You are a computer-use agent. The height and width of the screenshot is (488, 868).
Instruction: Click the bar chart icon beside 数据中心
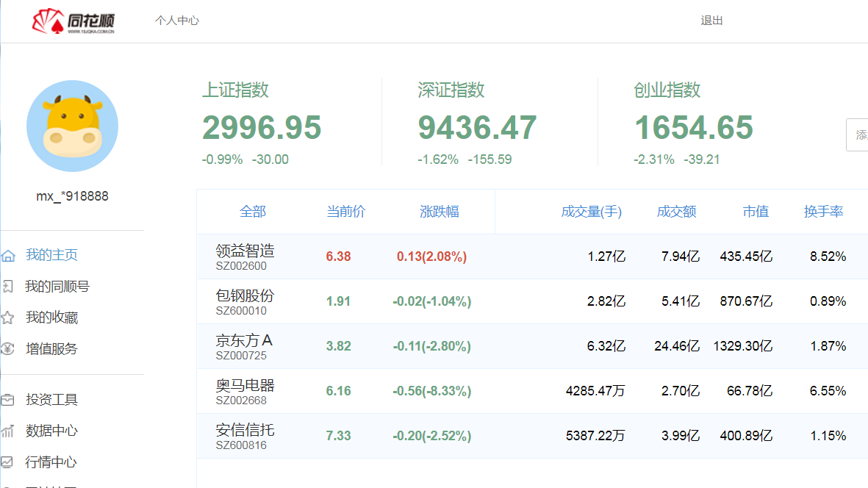coord(8,431)
